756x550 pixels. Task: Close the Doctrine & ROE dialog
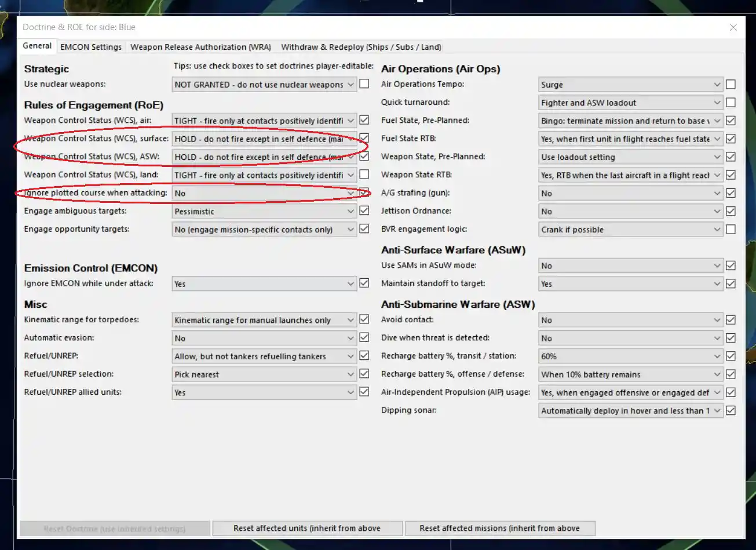[733, 27]
